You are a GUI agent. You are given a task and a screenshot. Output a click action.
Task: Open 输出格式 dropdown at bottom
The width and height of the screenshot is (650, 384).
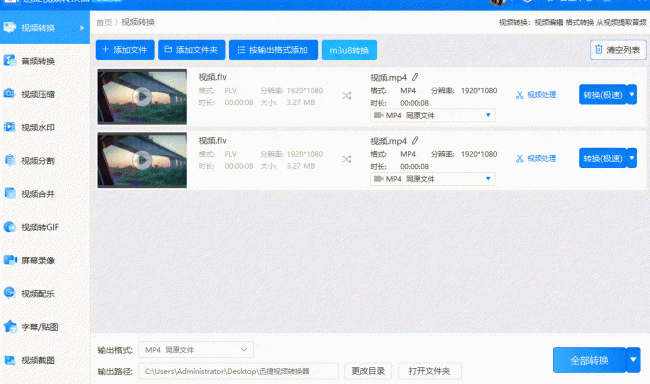tap(196, 350)
